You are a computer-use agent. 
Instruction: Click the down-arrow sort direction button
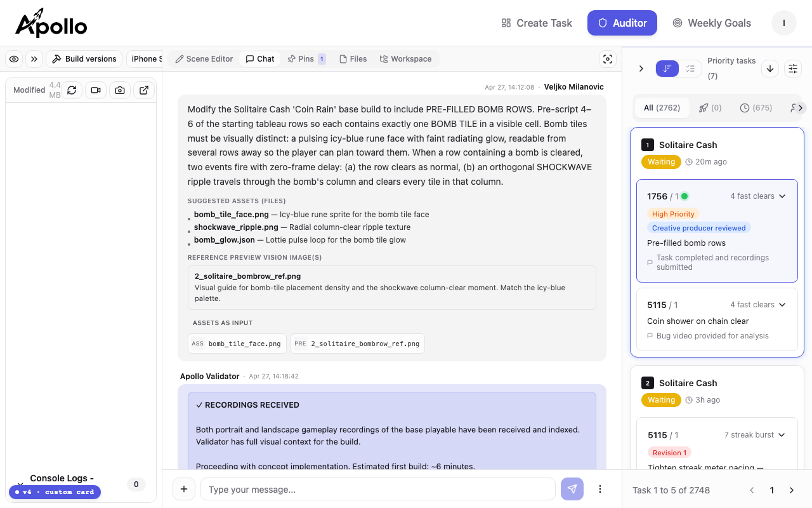pos(770,69)
